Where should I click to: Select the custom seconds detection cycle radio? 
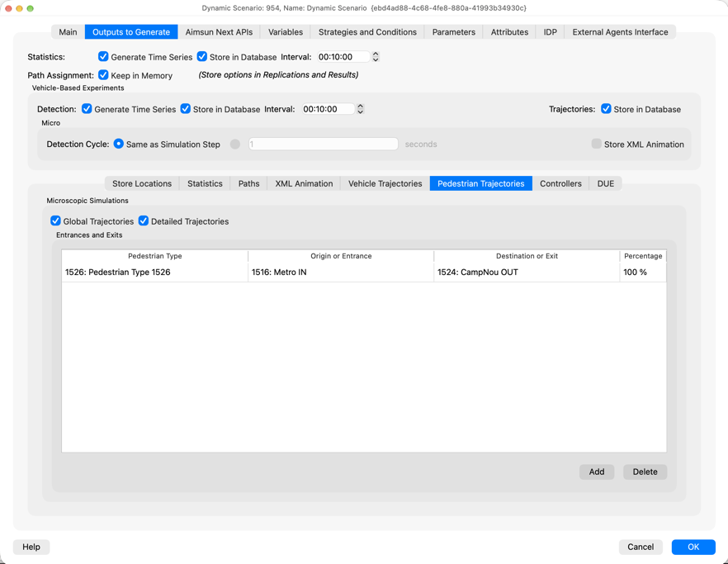(x=235, y=144)
